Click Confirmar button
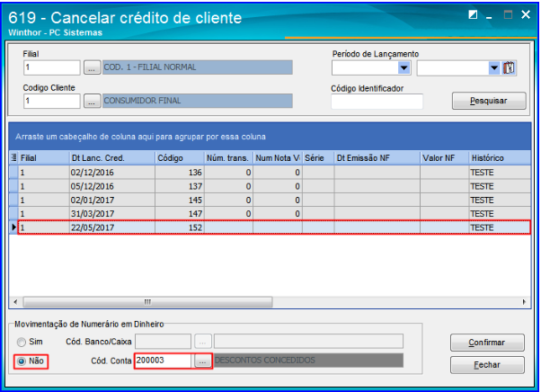 [487, 343]
